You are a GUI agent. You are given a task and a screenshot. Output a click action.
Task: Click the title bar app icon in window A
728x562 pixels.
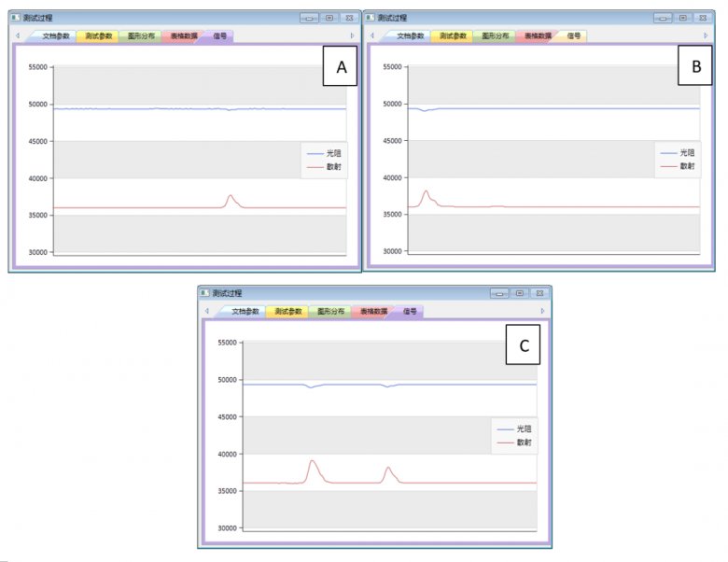[16, 18]
